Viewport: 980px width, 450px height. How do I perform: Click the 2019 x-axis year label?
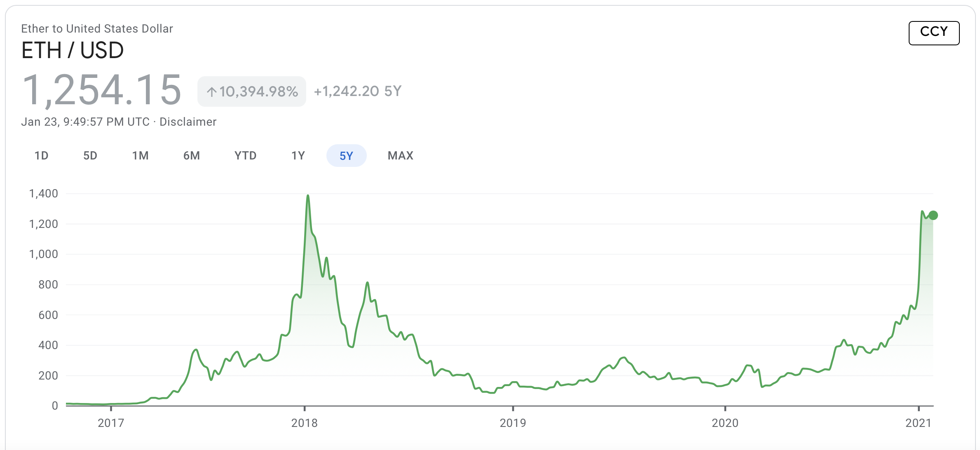(x=513, y=423)
